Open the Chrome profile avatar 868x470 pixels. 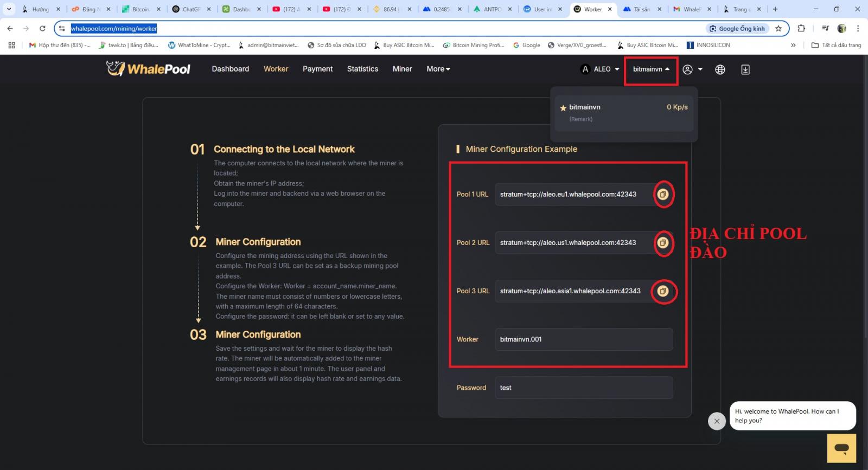pos(842,28)
